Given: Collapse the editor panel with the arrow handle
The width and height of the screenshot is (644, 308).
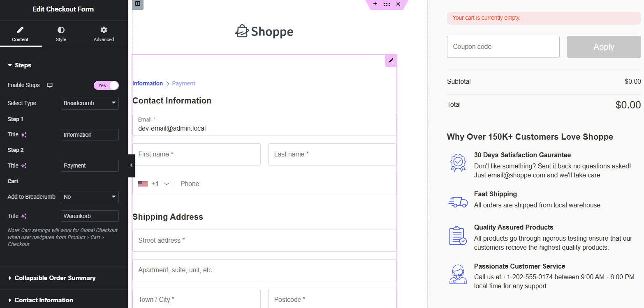Looking at the screenshot, I should (131, 165).
